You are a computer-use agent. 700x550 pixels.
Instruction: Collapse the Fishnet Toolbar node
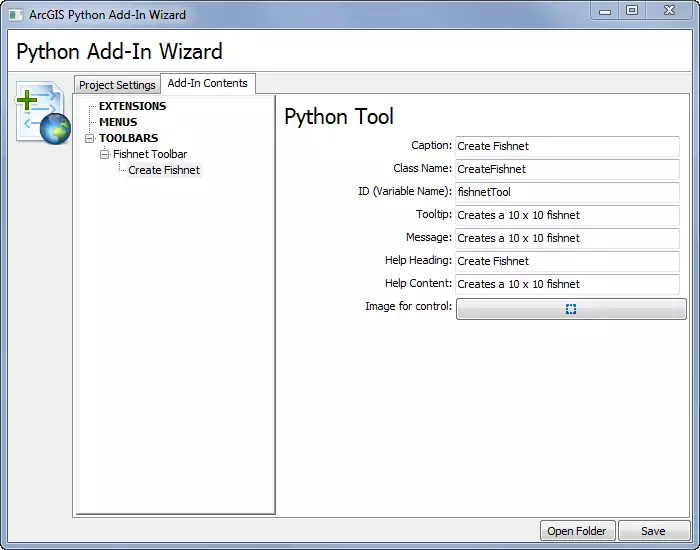coord(104,154)
